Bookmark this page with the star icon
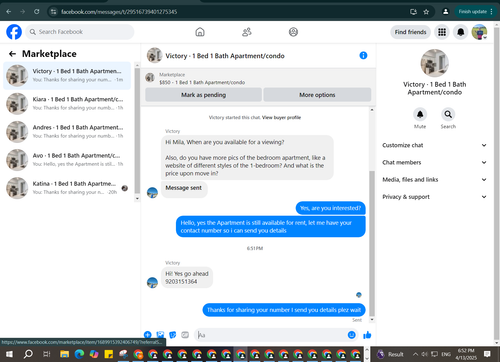This screenshot has width=500, height=362. click(426, 12)
